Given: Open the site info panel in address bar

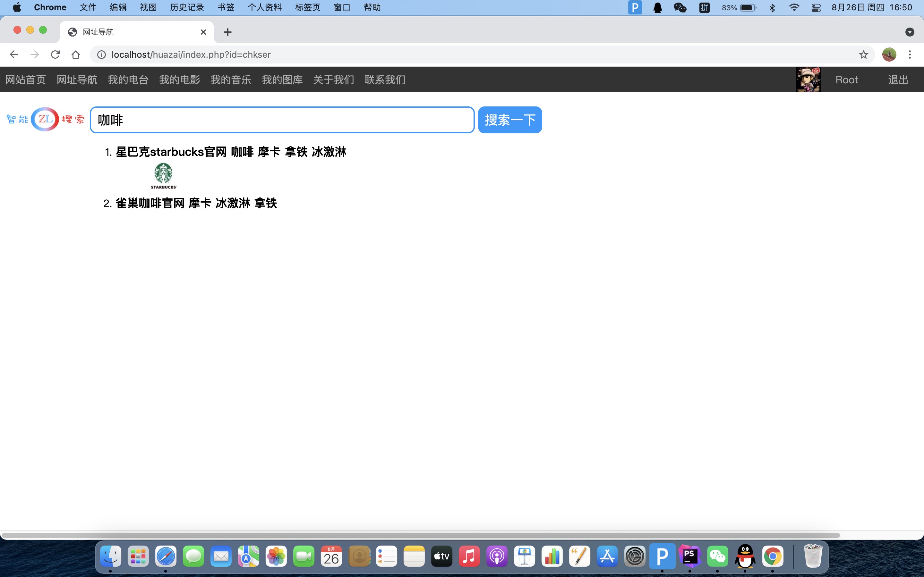Looking at the screenshot, I should click(101, 54).
